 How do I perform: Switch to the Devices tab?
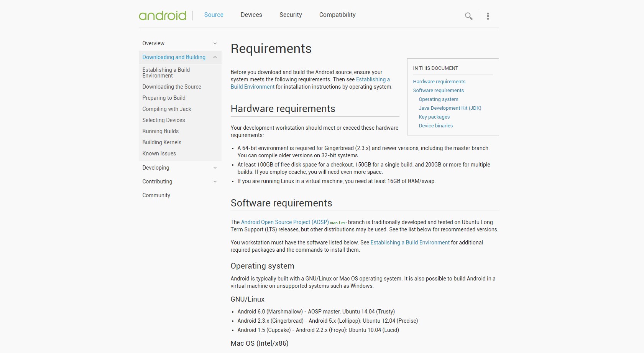(251, 15)
